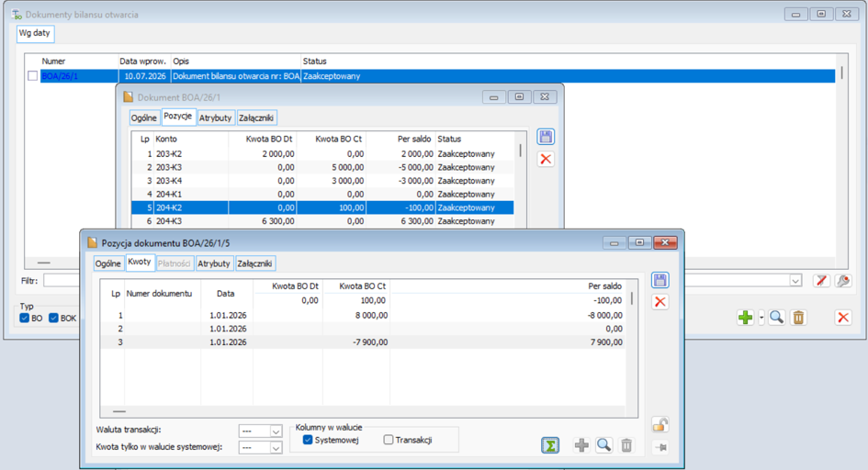Delete document with trash icon in main window
The width and height of the screenshot is (868, 470).
pos(798,318)
